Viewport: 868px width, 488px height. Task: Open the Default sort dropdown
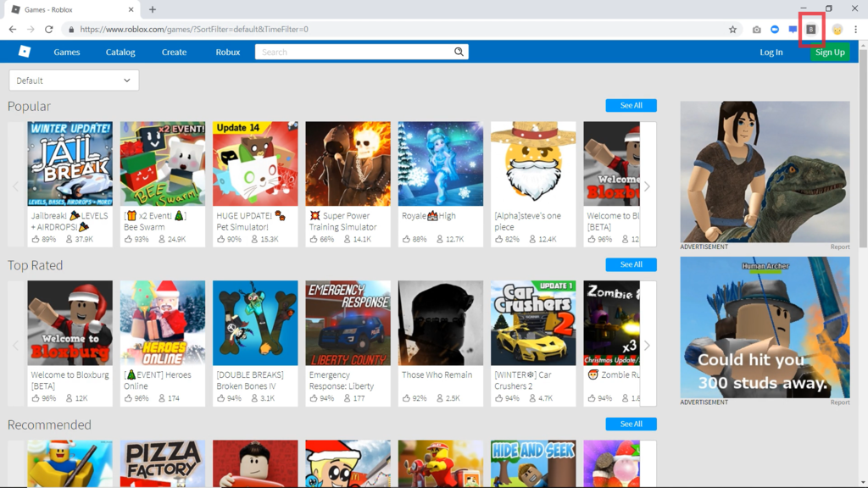(x=74, y=80)
